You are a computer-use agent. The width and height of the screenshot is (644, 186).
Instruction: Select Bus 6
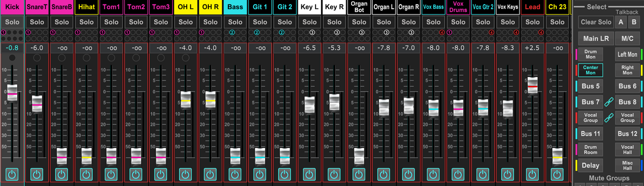pos(627,86)
